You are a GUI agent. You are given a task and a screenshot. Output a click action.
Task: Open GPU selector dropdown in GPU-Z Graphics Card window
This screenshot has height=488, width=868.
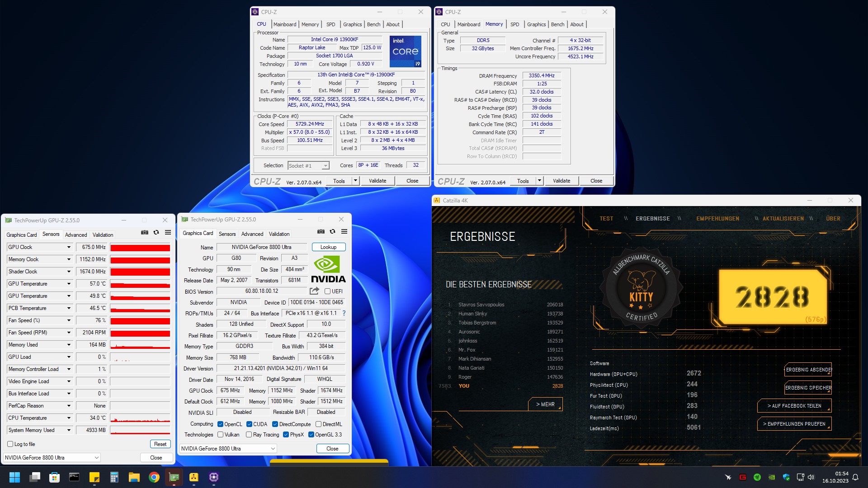click(228, 449)
